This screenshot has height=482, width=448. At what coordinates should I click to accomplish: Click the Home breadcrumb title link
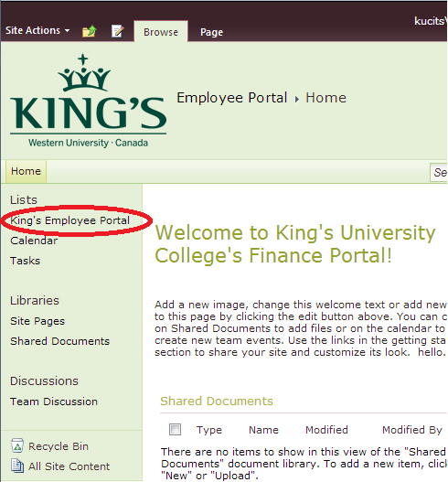tap(326, 98)
